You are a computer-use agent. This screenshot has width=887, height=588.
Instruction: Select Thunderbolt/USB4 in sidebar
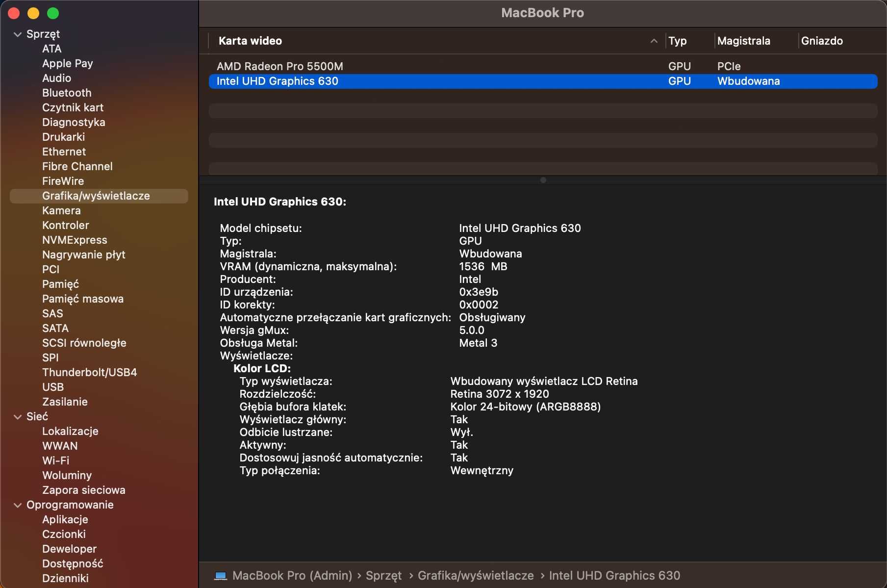tap(90, 373)
